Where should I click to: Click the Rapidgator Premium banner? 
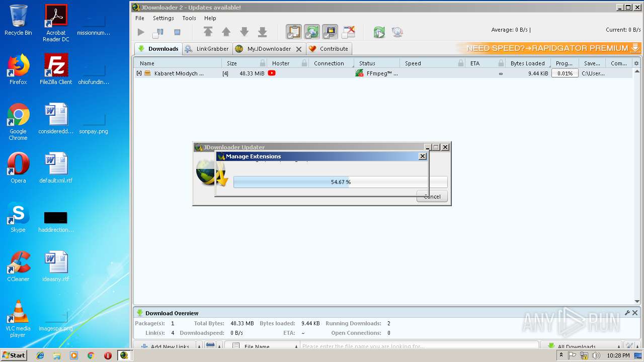click(549, 48)
